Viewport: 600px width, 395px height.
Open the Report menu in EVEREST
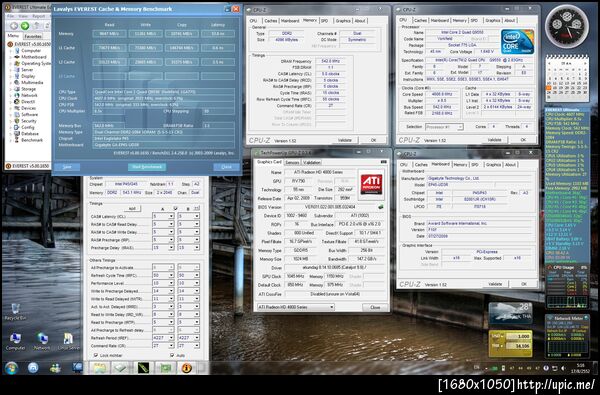[38, 16]
